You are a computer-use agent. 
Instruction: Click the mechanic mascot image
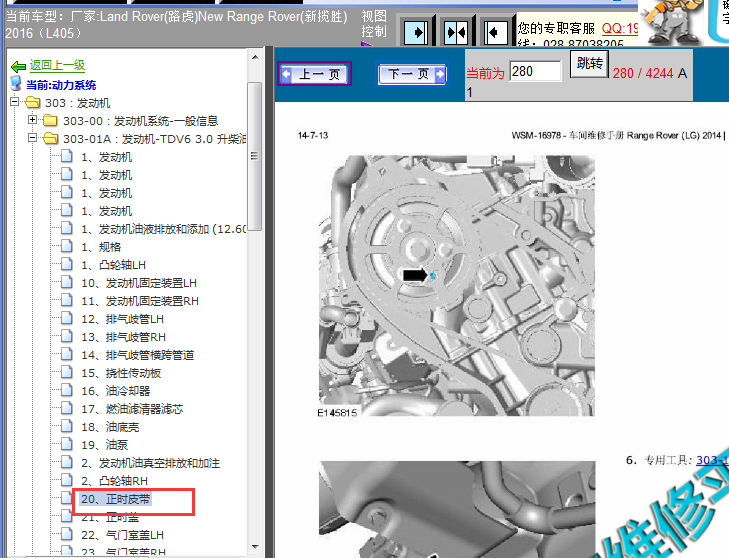point(672,22)
